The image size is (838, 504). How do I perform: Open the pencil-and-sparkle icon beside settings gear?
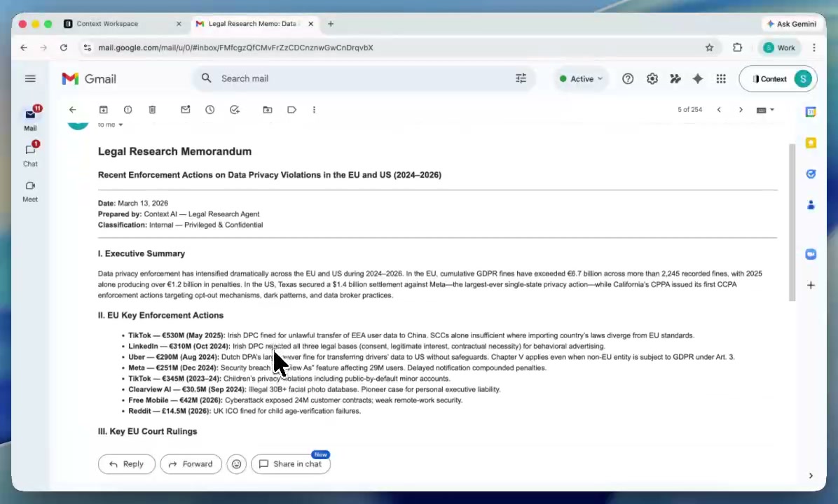pos(675,78)
